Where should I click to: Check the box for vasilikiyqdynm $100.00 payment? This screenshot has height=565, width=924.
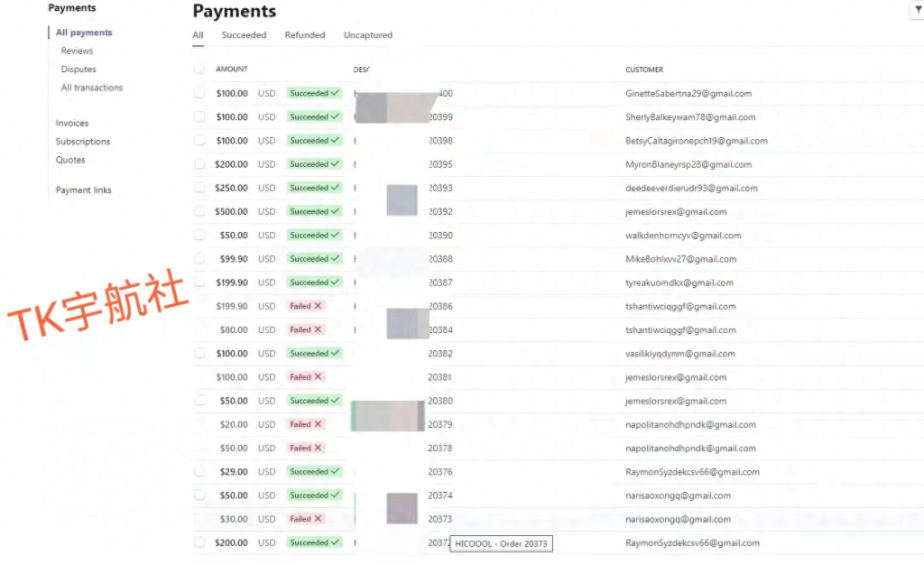199,353
